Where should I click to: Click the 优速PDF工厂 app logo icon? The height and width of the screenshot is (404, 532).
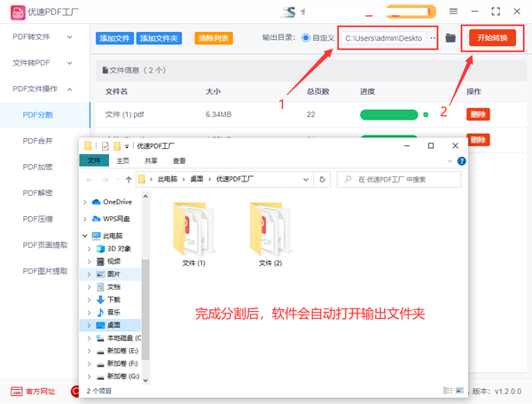coord(18,12)
